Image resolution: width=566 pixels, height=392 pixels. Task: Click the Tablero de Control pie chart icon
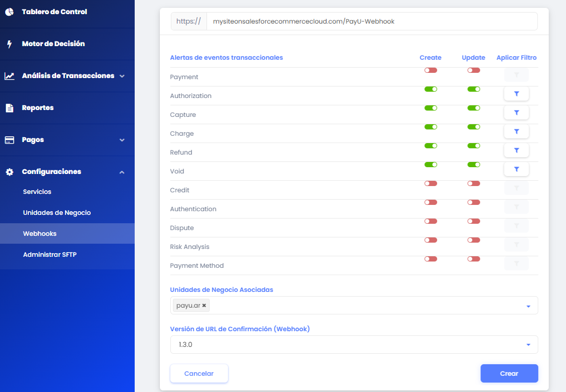9,12
